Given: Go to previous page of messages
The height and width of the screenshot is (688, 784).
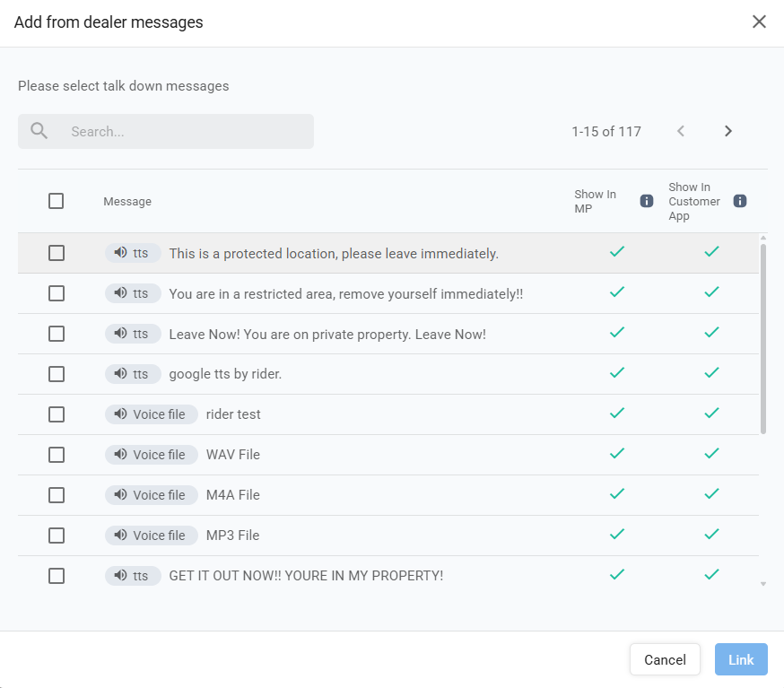Looking at the screenshot, I should click(681, 131).
